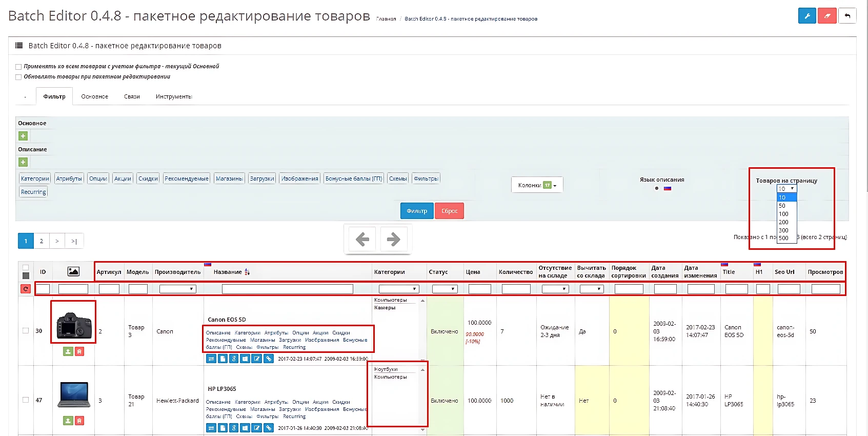The height and width of the screenshot is (436, 868).
Task: Click the Категории filter tag button
Action: pyautogui.click(x=35, y=179)
